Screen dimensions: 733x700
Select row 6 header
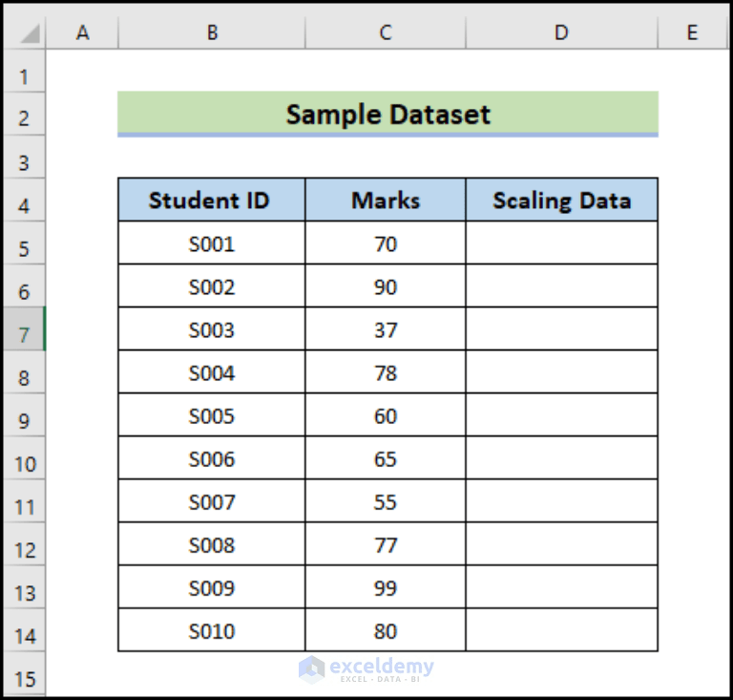25,286
